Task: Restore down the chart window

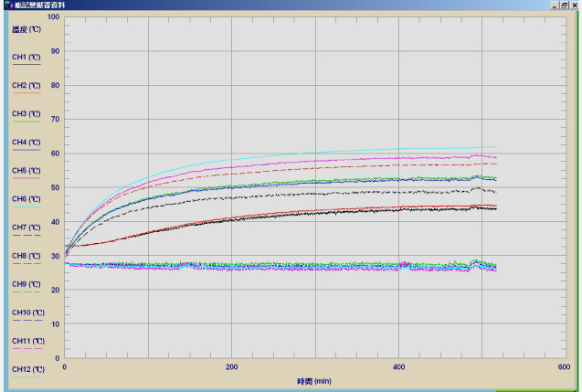Action: [x=565, y=5]
